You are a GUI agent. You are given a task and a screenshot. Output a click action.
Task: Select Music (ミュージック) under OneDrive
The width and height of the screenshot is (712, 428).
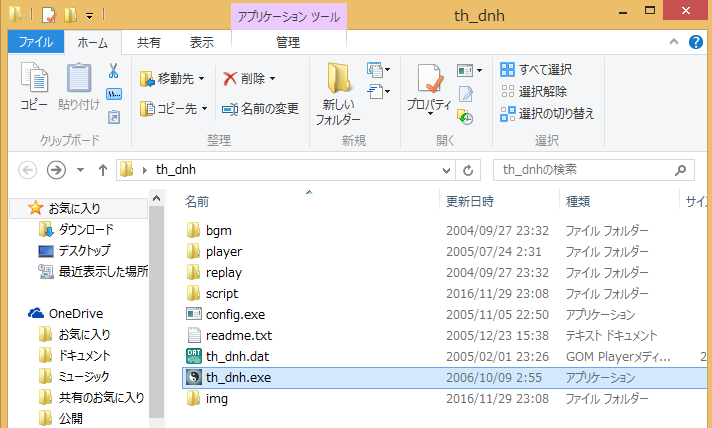(x=74, y=376)
